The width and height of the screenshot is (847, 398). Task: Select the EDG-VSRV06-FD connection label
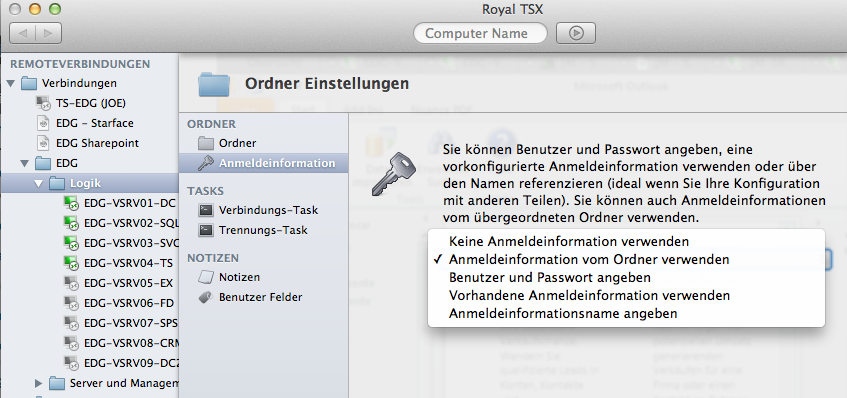click(129, 303)
